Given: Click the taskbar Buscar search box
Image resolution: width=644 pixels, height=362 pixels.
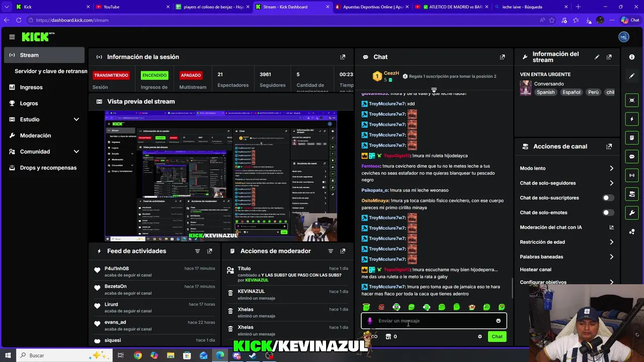Looking at the screenshot, I should pos(65,355).
